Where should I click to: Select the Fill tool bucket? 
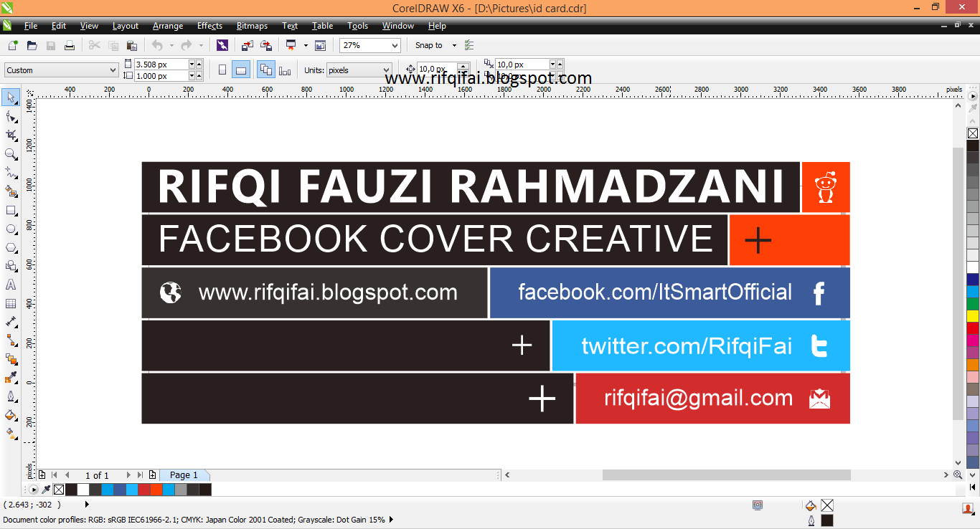[x=11, y=415]
